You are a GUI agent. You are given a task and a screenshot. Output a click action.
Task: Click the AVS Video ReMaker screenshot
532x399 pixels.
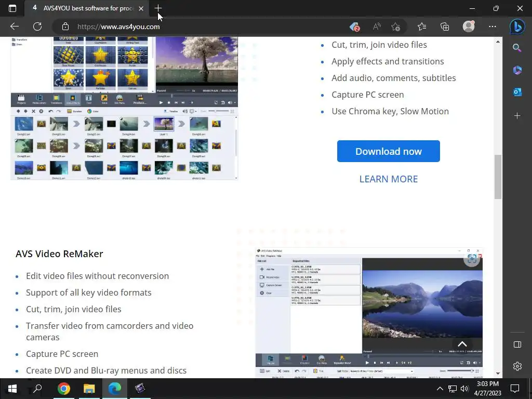click(x=369, y=313)
